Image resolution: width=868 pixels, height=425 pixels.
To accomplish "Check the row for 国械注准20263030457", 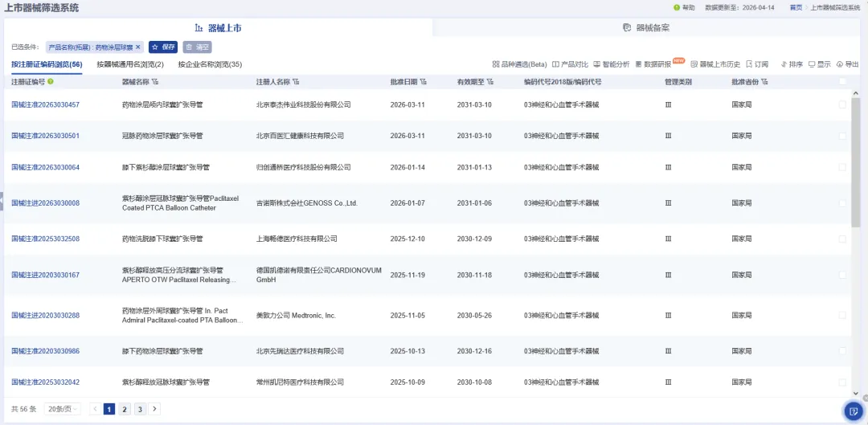I will coord(842,104).
